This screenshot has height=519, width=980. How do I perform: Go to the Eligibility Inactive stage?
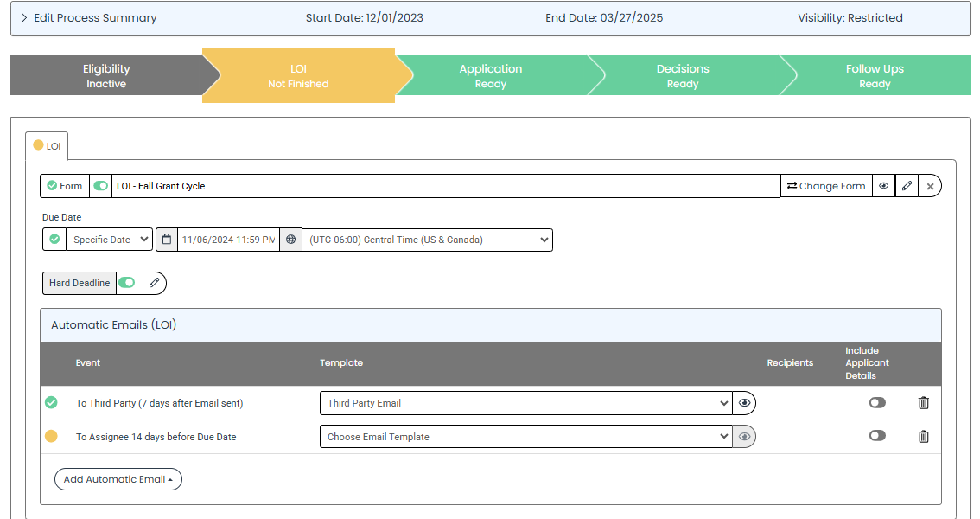pos(106,75)
